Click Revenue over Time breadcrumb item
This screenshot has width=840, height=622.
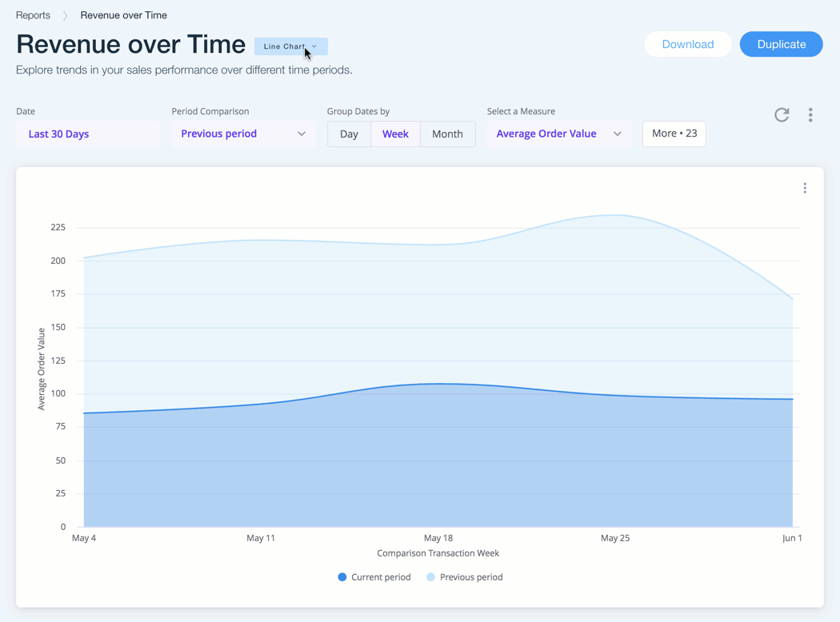pos(124,15)
